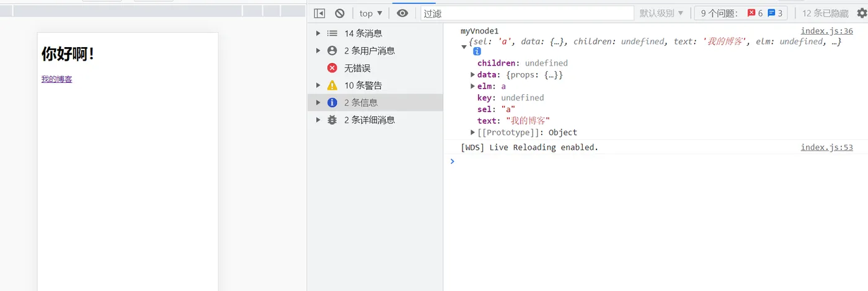868x291 pixels.
Task: Click the blue message count 3 badge
Action: 775,13
